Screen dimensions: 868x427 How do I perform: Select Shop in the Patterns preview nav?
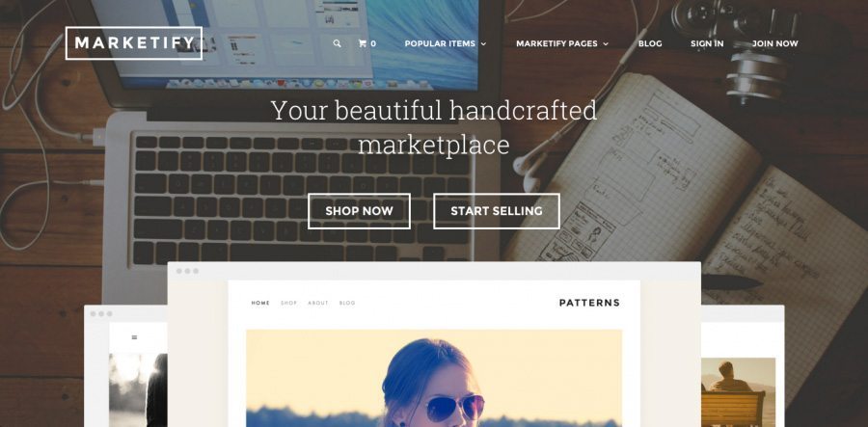[289, 303]
